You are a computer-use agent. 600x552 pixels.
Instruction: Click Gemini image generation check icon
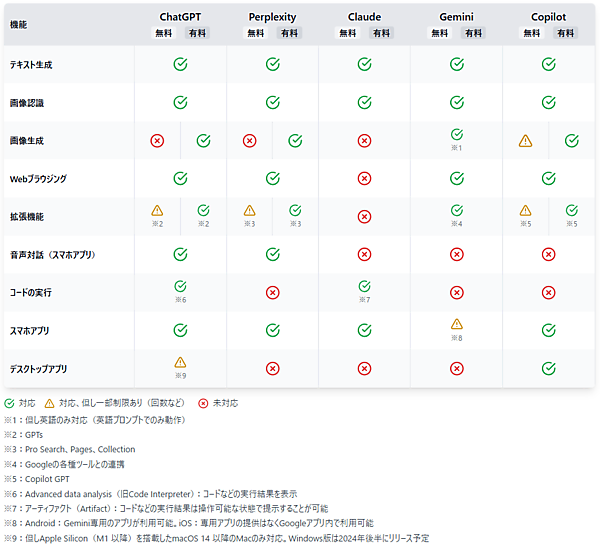(457, 134)
